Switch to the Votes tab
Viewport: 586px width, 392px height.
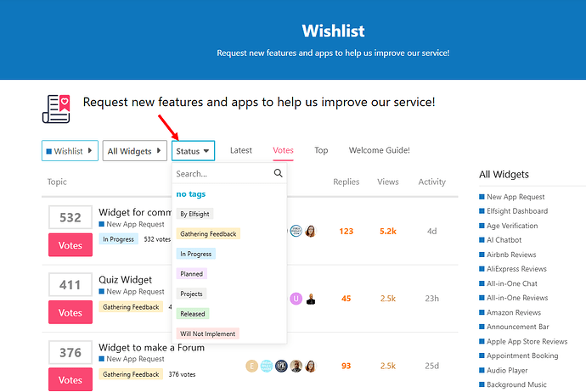(x=283, y=150)
